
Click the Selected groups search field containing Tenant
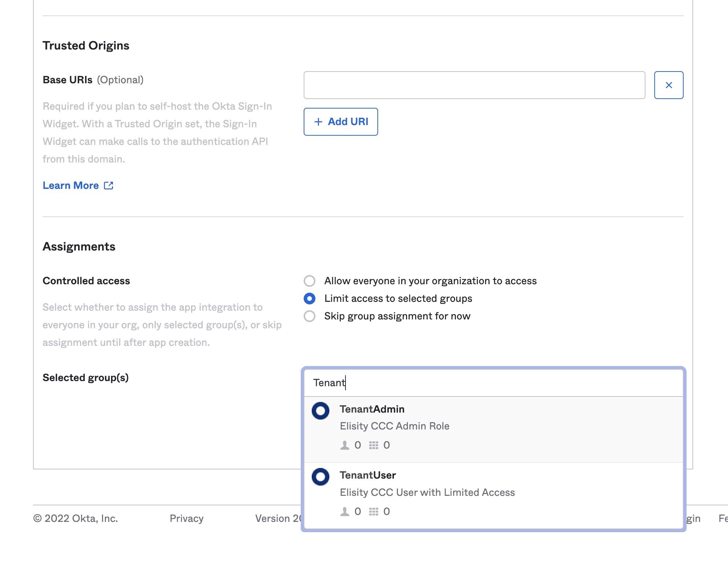(493, 383)
